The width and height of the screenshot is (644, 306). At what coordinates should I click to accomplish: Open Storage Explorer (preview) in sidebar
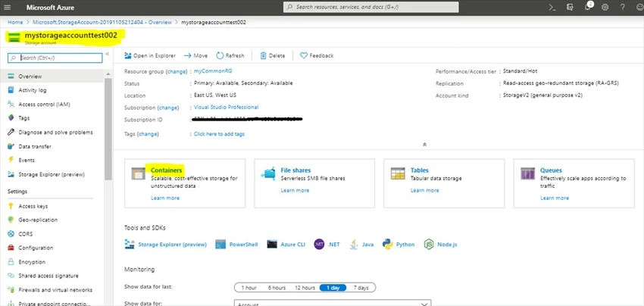(52, 174)
